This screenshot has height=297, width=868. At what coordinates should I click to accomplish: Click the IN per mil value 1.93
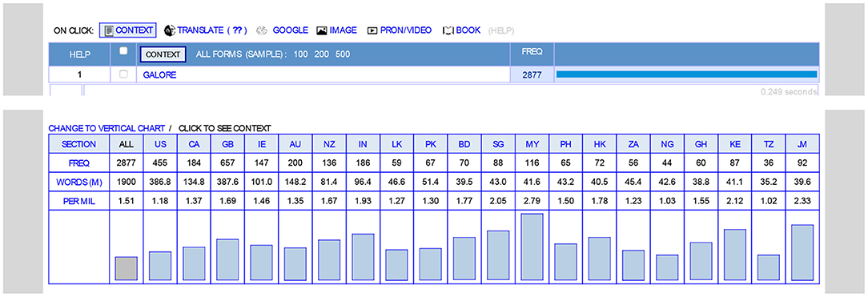[x=364, y=202]
